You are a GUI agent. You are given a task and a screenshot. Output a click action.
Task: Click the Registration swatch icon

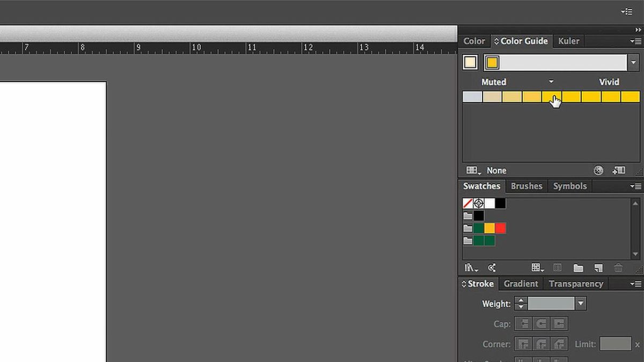479,203
